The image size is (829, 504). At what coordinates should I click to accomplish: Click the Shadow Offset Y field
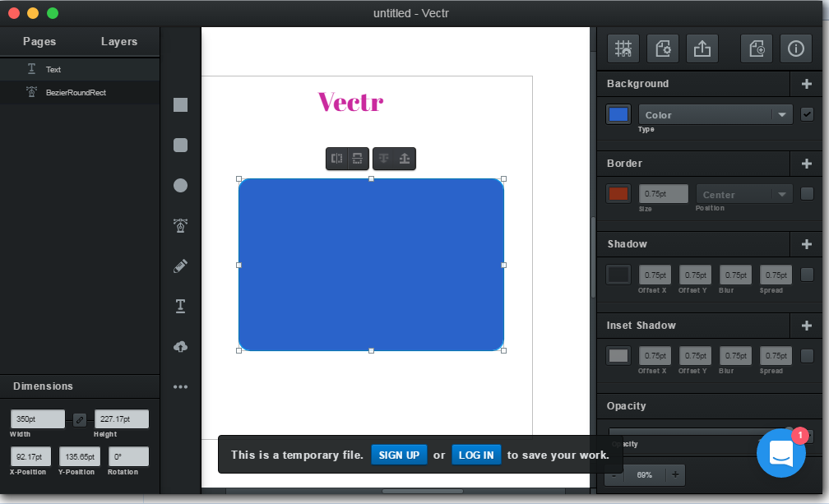[x=695, y=275]
